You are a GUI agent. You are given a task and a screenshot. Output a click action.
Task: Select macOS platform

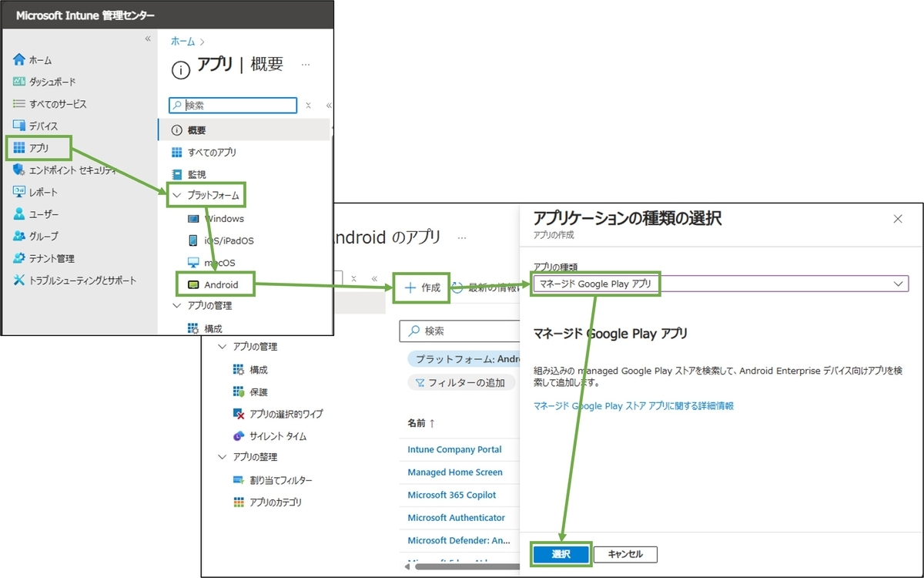click(x=211, y=263)
